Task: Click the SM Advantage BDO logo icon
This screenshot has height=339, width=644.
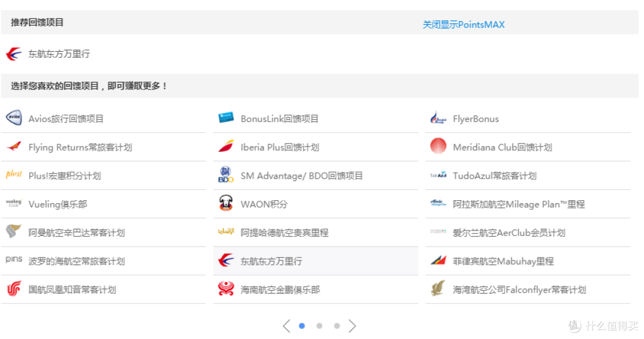Action: pyautogui.click(x=226, y=175)
